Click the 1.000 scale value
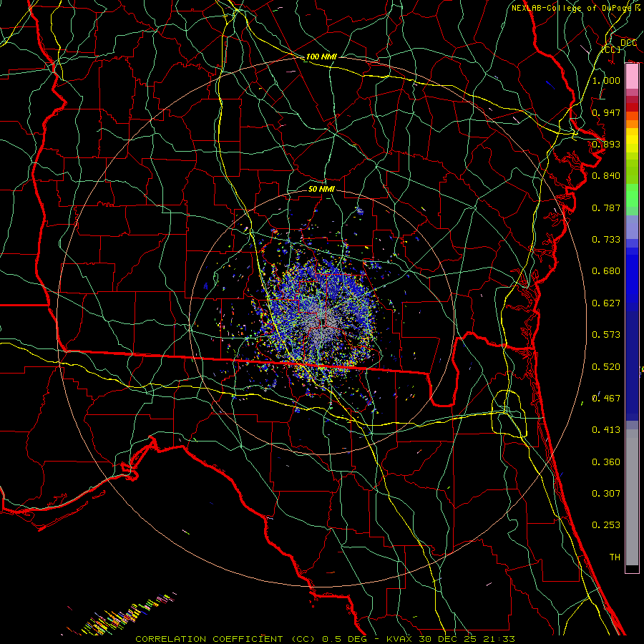Screen dimensions: 644x644 (606, 80)
